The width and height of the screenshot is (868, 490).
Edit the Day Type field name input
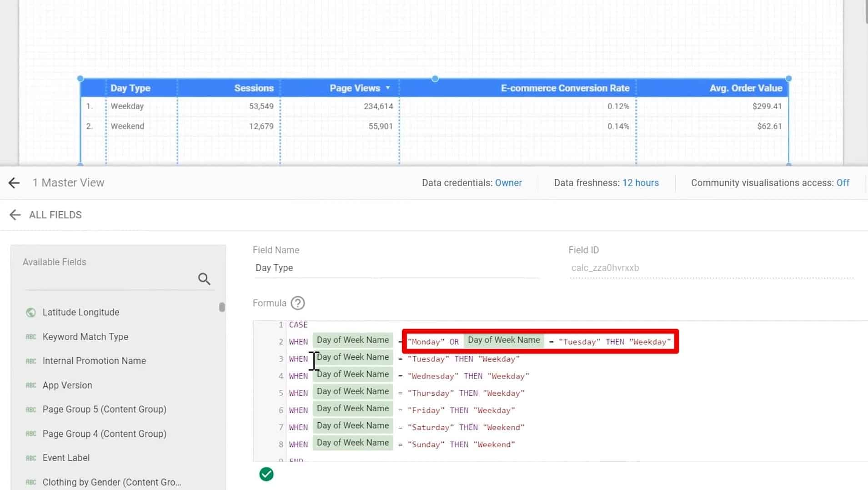(318, 268)
